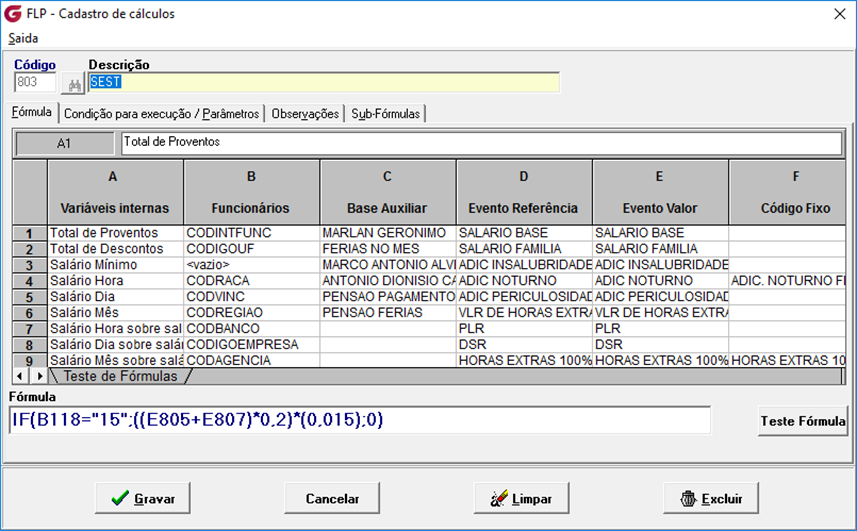Click cell CODIGOEMPRESA
This screenshot has height=531, width=857.
pyautogui.click(x=251, y=344)
